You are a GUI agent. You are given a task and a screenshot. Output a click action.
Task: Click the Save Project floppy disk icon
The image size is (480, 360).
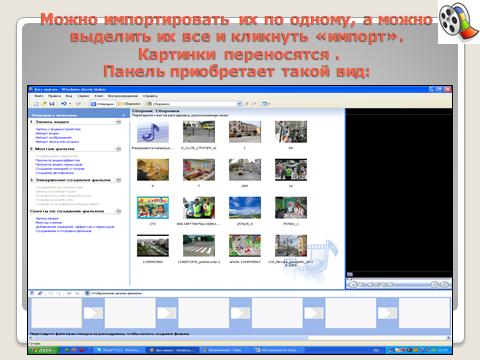tap(52, 104)
